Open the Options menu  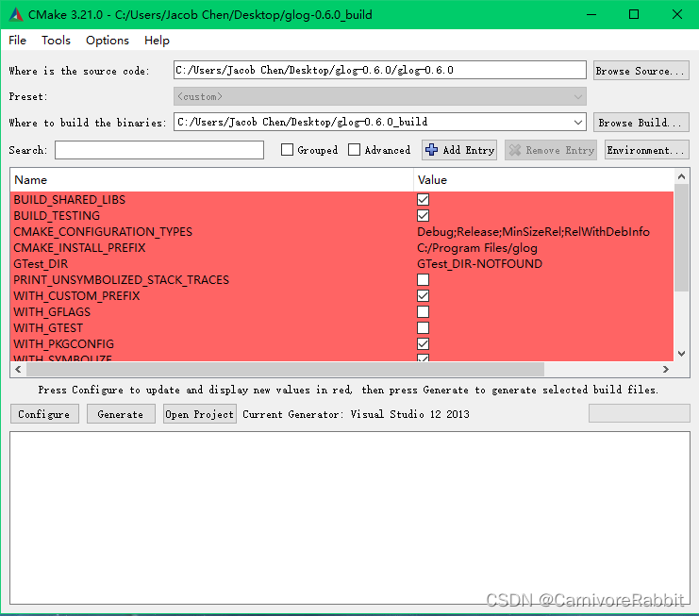pyautogui.click(x=107, y=41)
